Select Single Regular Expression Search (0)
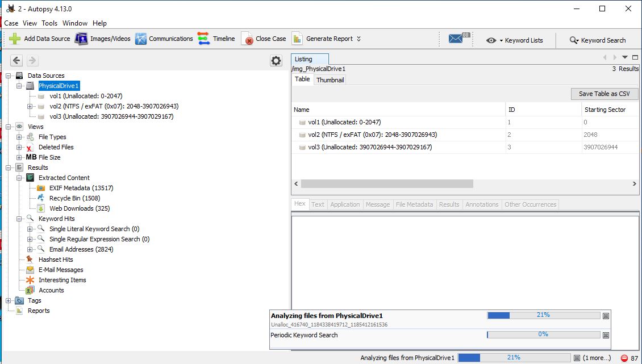642x364 pixels. click(99, 239)
